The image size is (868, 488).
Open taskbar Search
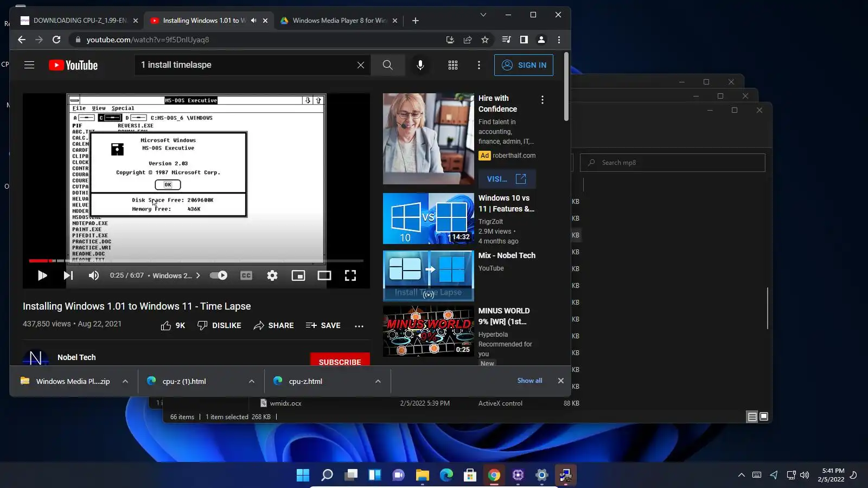pyautogui.click(x=327, y=476)
